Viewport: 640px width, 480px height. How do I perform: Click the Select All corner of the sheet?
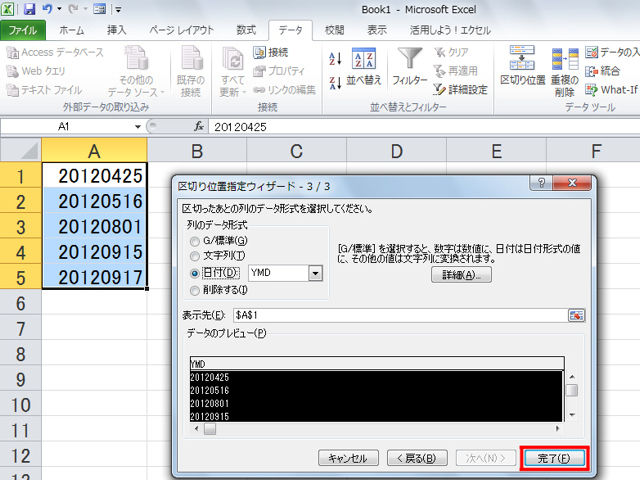pos(21,151)
